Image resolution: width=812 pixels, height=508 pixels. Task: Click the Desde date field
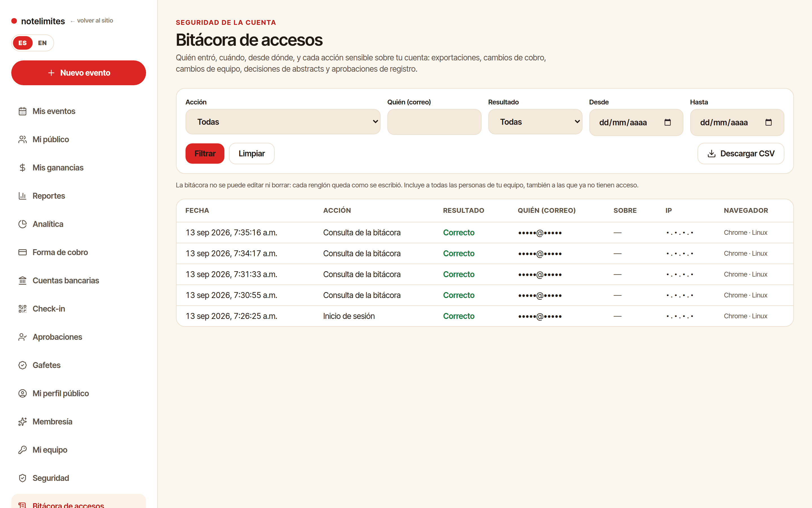636,122
